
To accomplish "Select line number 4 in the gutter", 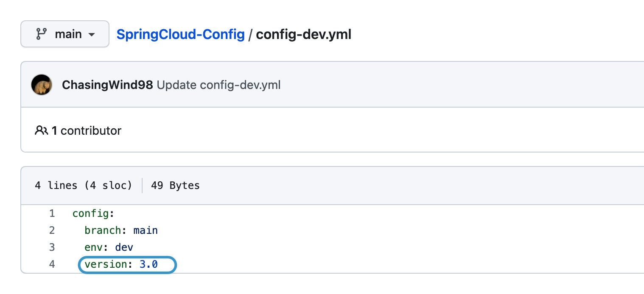I will [x=52, y=264].
